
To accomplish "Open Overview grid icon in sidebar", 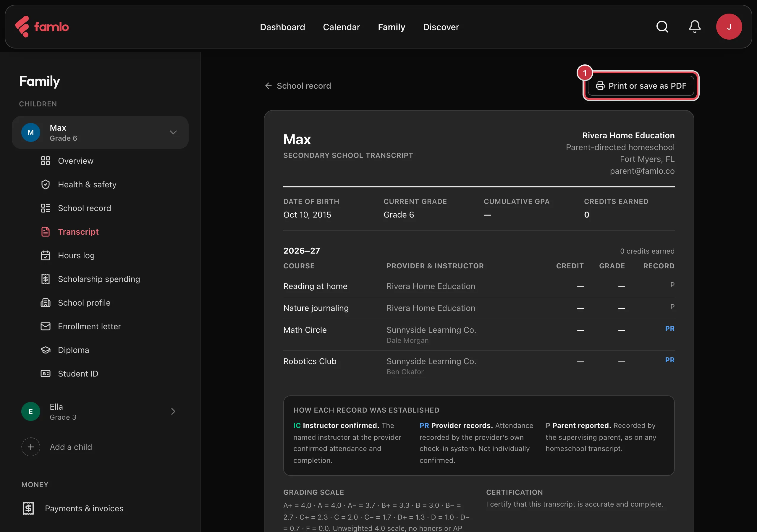I will [46, 161].
